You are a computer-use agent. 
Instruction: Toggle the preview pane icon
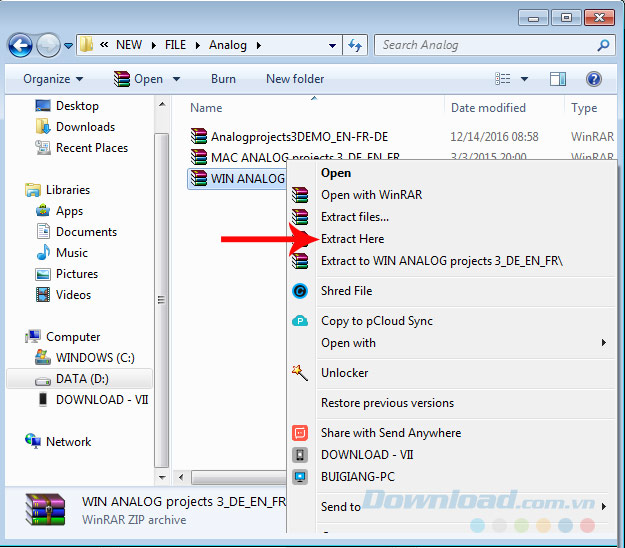(x=558, y=79)
